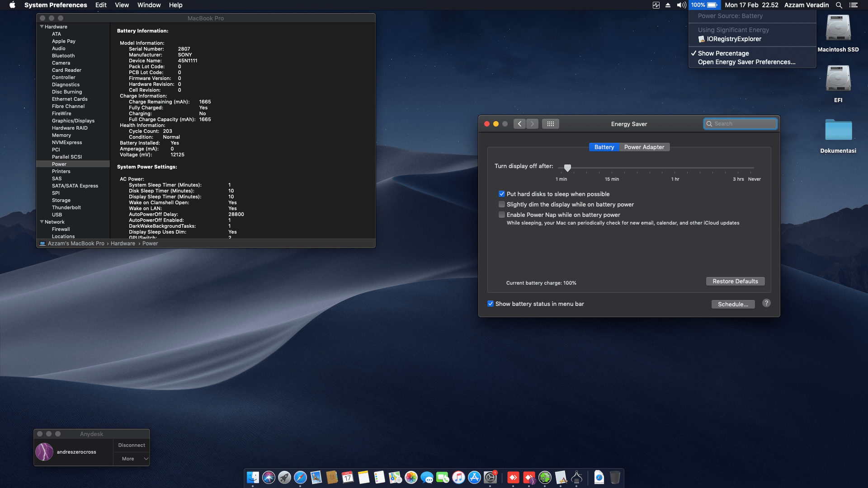The height and width of the screenshot is (488, 868).
Task: Open the Edit menu
Action: coord(101,5)
